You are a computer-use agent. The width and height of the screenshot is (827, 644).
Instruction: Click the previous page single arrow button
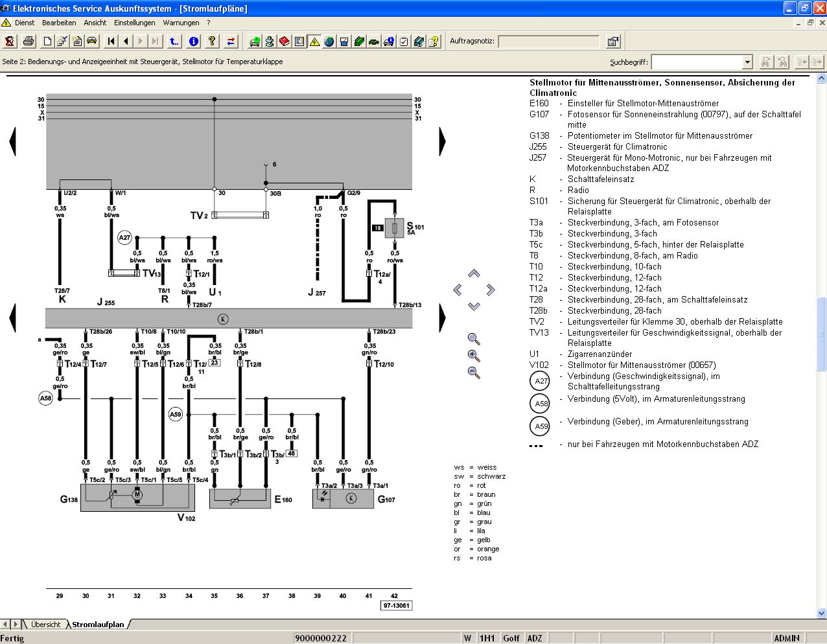pyautogui.click(x=126, y=41)
